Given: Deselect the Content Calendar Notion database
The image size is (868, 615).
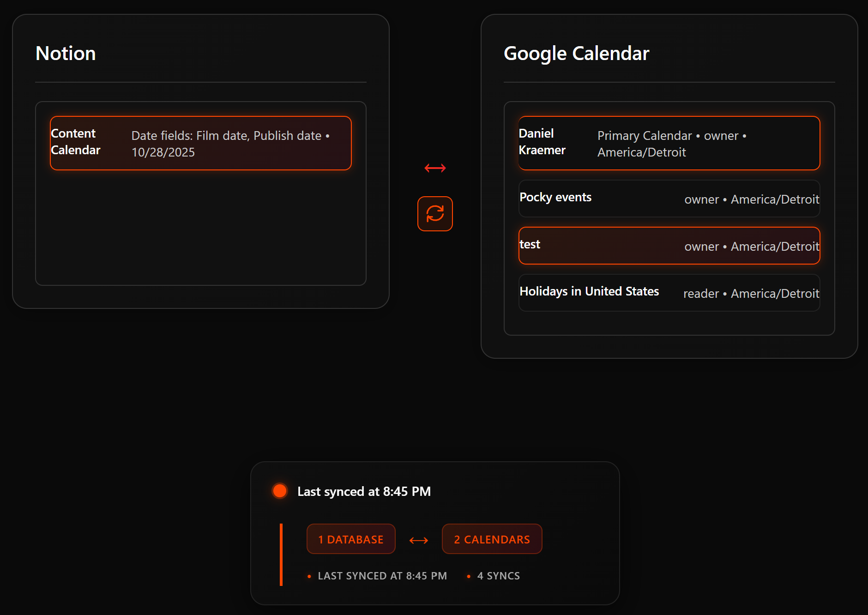Looking at the screenshot, I should coord(201,143).
